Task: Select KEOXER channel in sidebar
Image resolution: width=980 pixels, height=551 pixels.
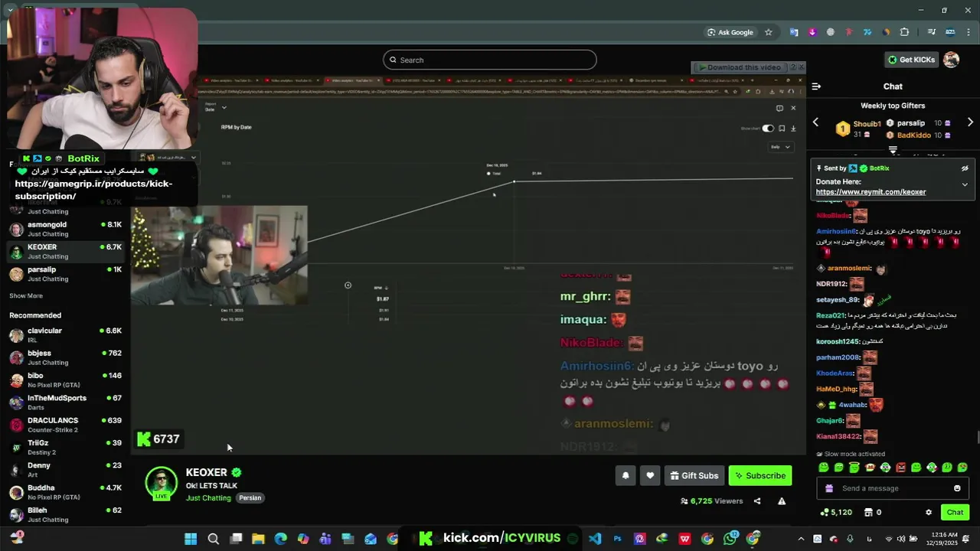Action: click(x=65, y=251)
